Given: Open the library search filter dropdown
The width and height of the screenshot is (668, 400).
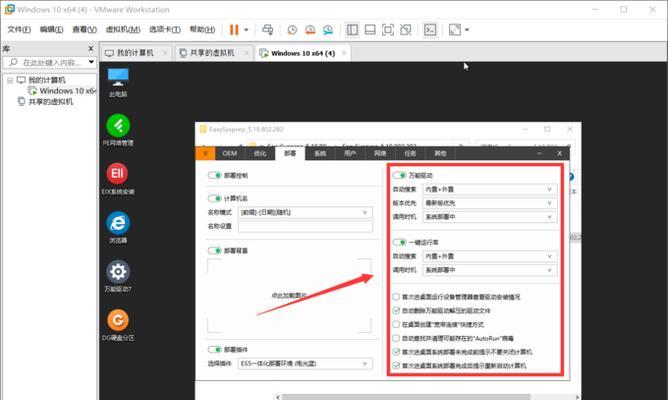Looking at the screenshot, I should (x=91, y=62).
